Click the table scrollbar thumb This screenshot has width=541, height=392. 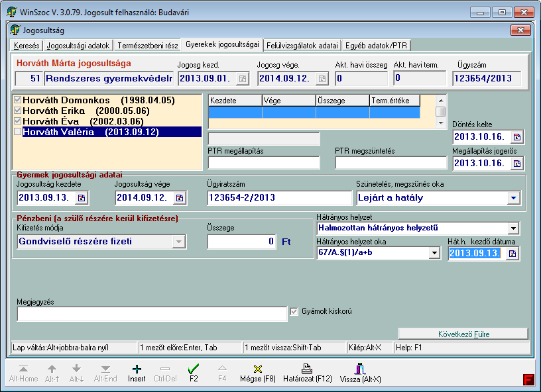441,112
